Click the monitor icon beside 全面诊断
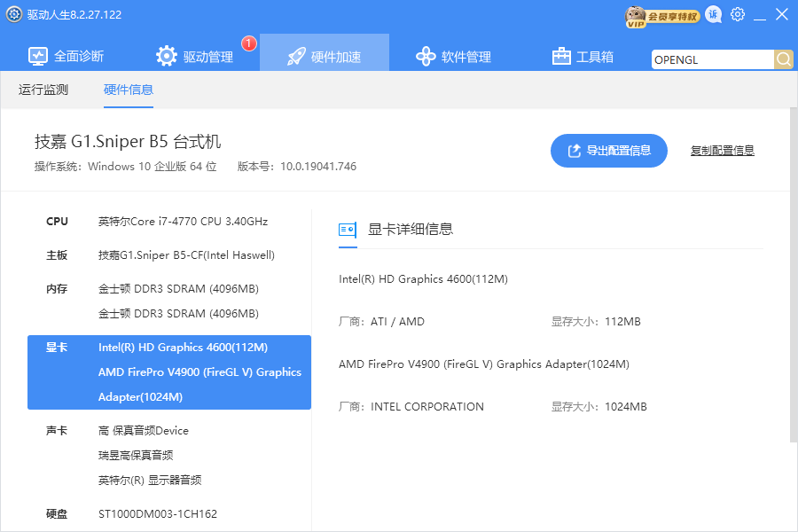This screenshot has width=798, height=532. [x=38, y=56]
